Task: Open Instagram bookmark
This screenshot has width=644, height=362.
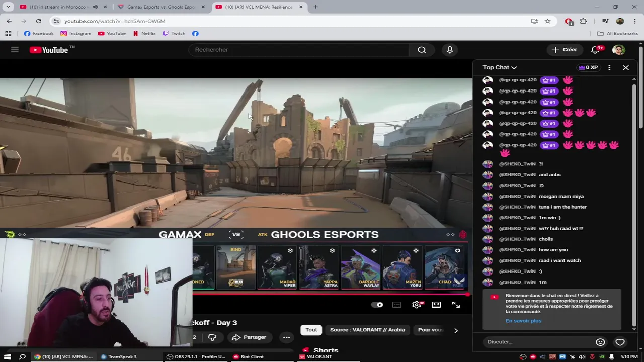Action: coord(75,33)
